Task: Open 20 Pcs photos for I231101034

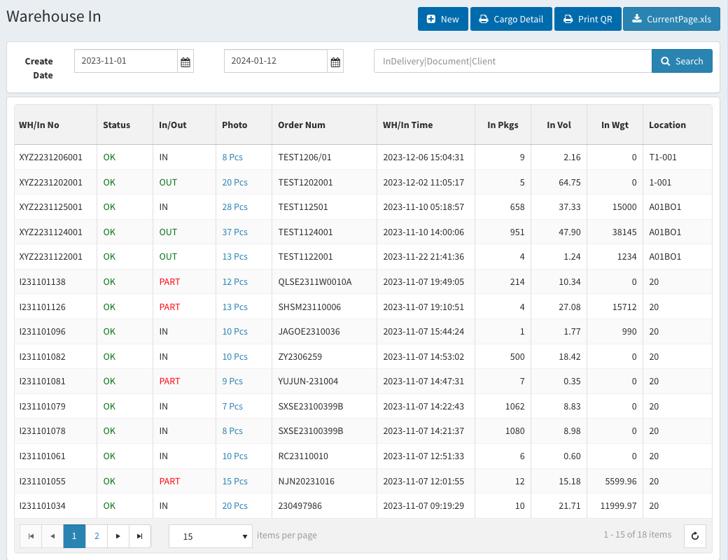Action: (x=234, y=505)
